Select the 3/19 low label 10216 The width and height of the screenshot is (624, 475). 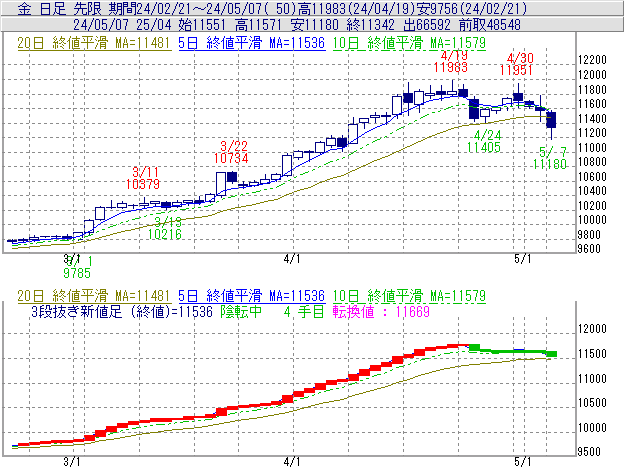point(165,234)
